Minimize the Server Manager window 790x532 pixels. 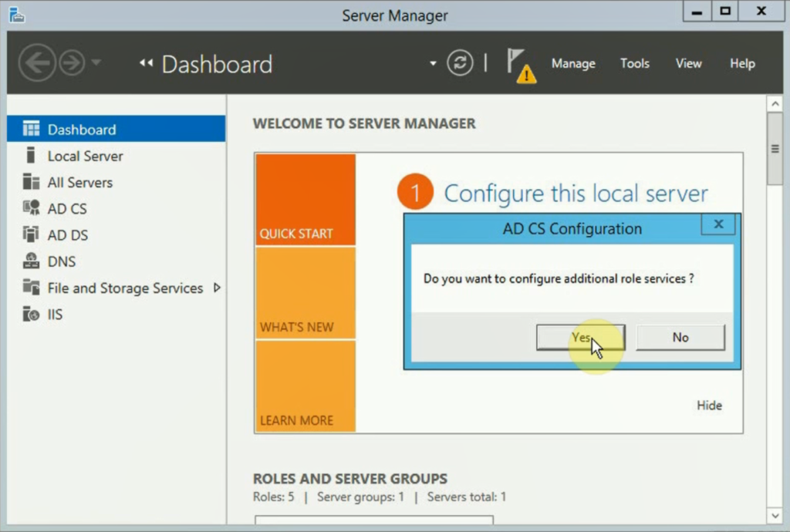point(697,12)
